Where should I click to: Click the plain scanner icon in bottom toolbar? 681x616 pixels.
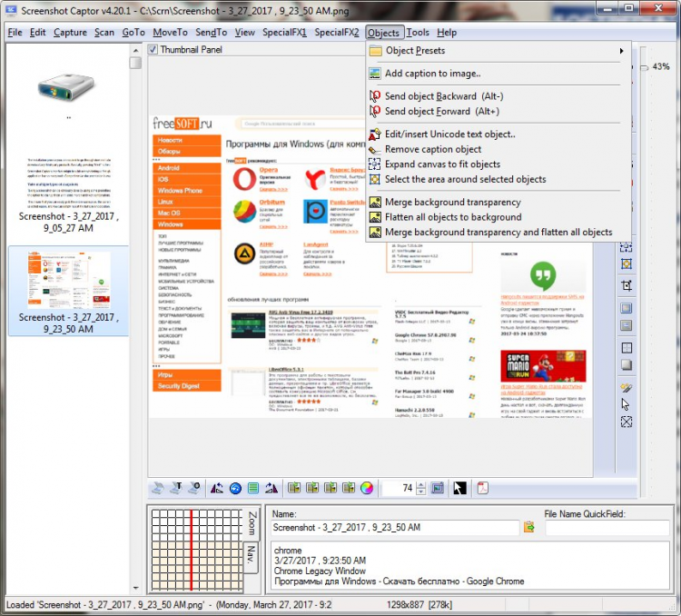click(157, 488)
